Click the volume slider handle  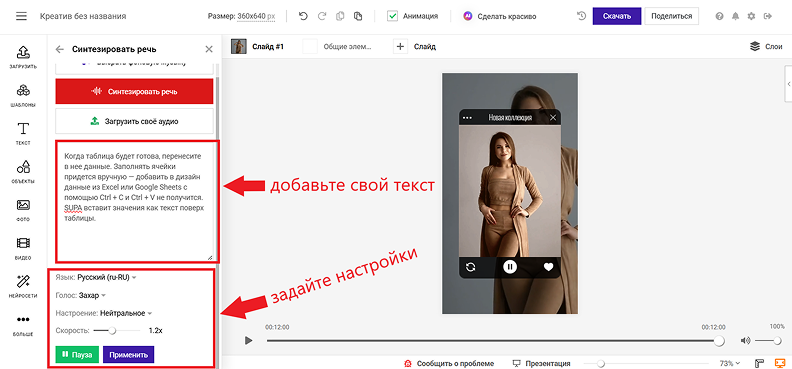(x=778, y=341)
